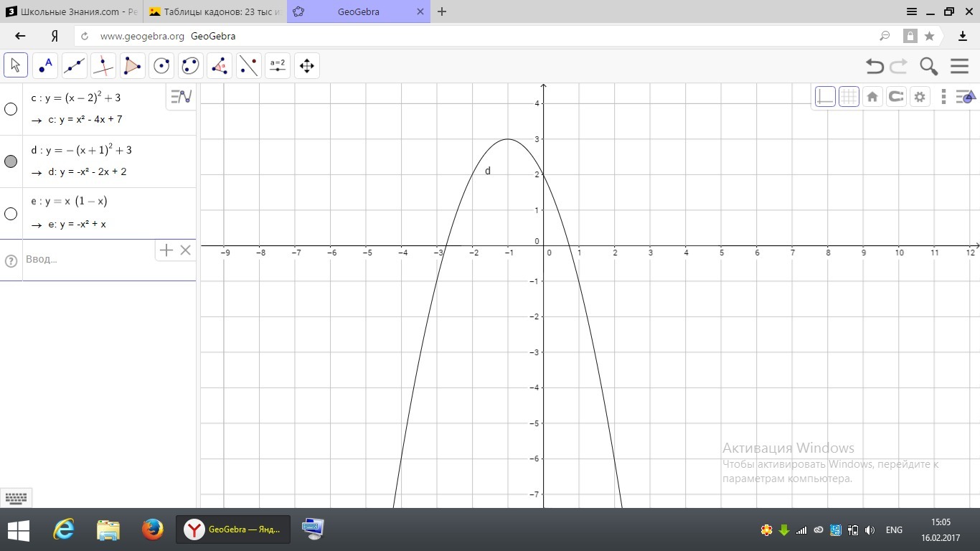
Task: Click the lock protect icon
Action: coord(910,36)
